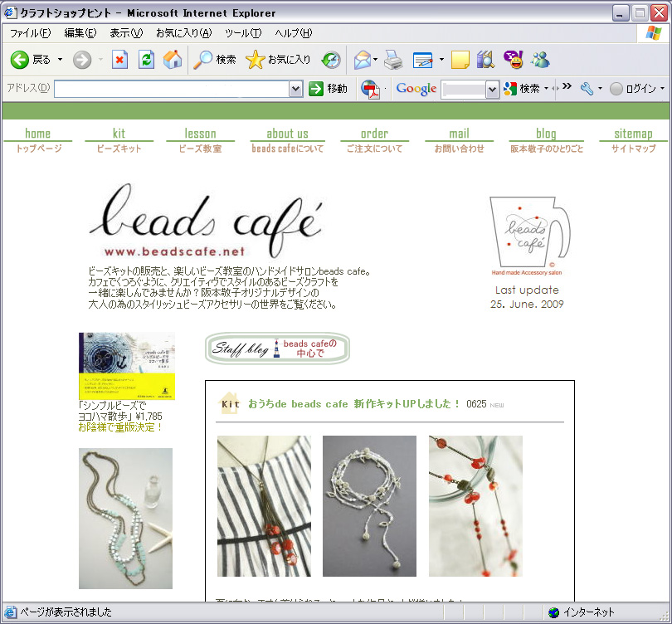Expand the Edit button dropdown arrow
This screenshot has width=672, height=624.
[441, 60]
